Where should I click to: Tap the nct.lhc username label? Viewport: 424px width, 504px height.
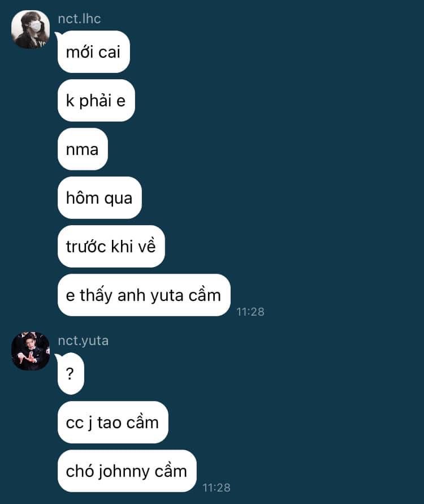click(x=79, y=19)
